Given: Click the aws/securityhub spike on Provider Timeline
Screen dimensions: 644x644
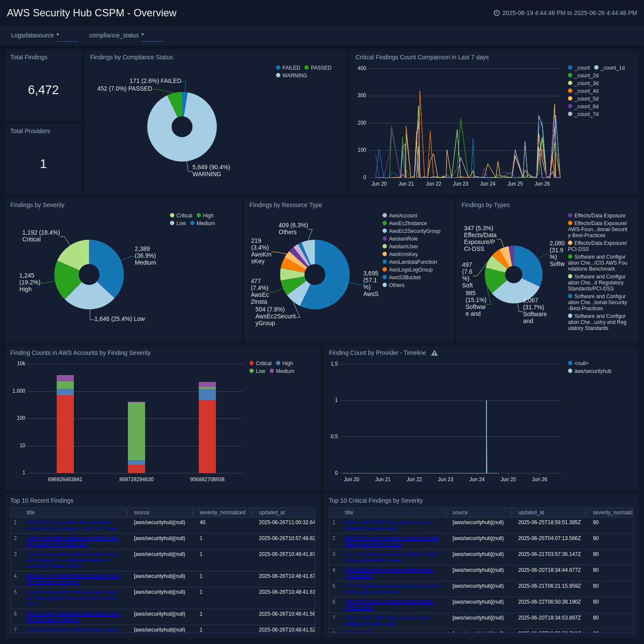Looking at the screenshot, I should tap(486, 436).
